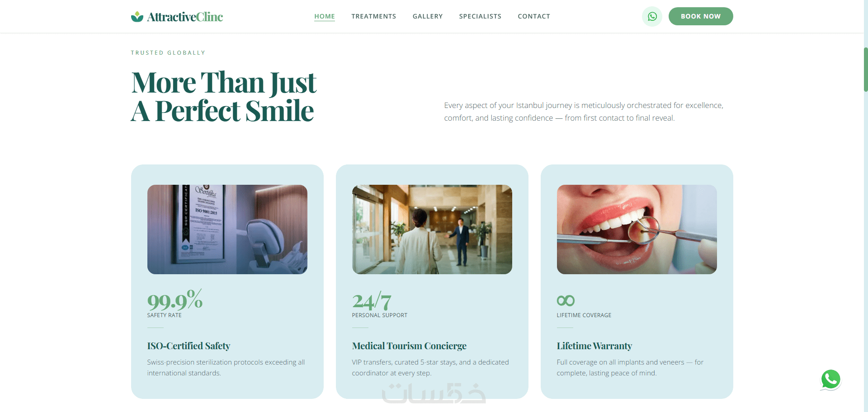868x412 pixels.
Task: Click the 99.9% safety rate figure
Action: (x=175, y=300)
